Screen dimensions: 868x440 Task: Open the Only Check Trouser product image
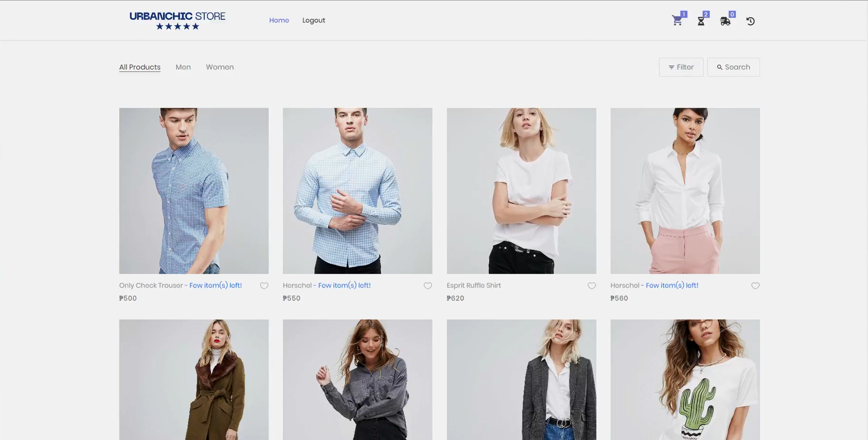194,190
